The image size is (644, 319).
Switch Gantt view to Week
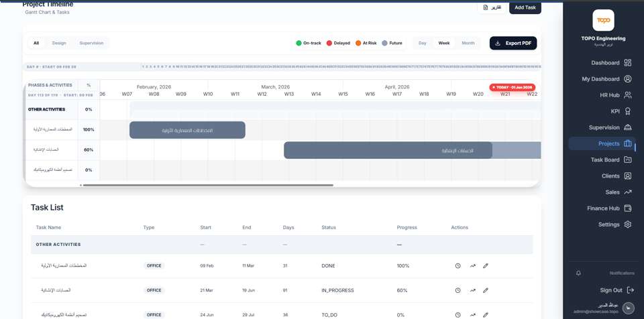click(x=444, y=43)
